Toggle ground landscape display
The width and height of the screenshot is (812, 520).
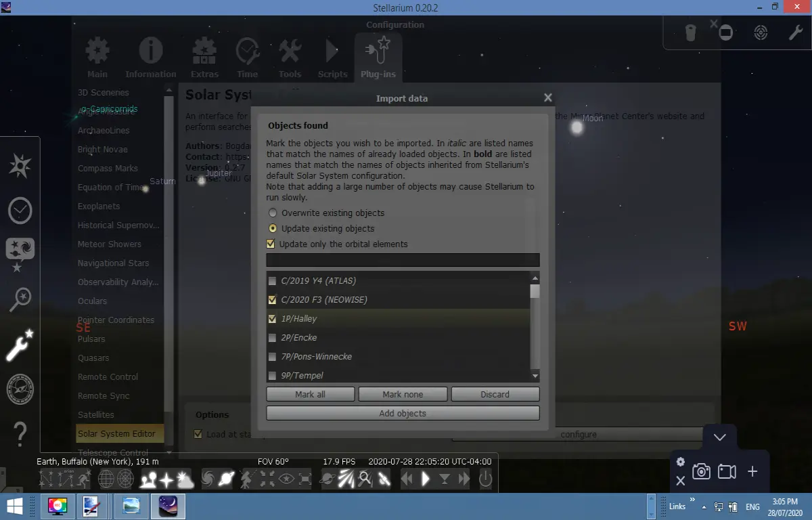tap(148, 479)
